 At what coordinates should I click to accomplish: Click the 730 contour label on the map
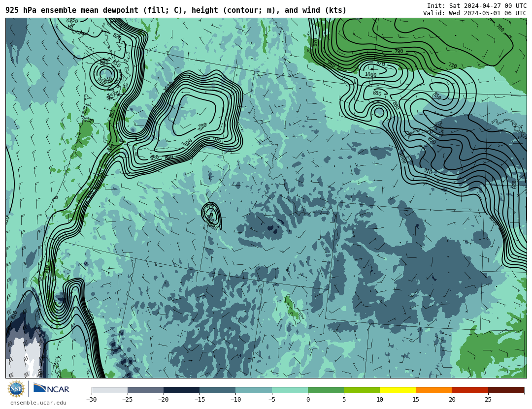(x=452, y=65)
